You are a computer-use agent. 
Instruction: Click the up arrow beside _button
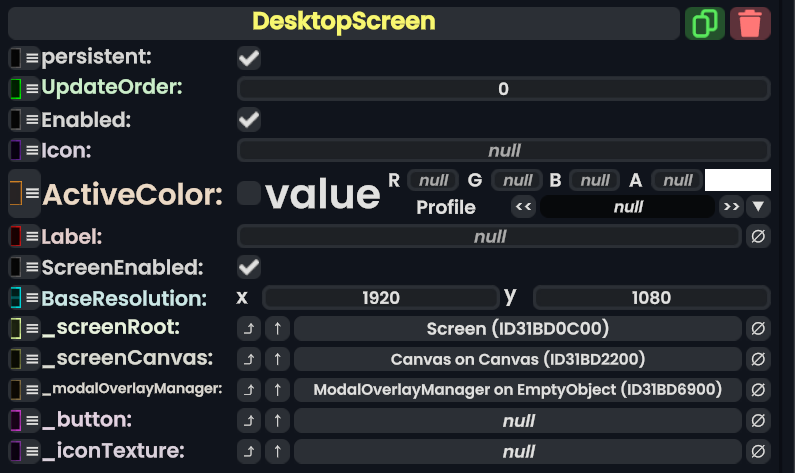278,421
